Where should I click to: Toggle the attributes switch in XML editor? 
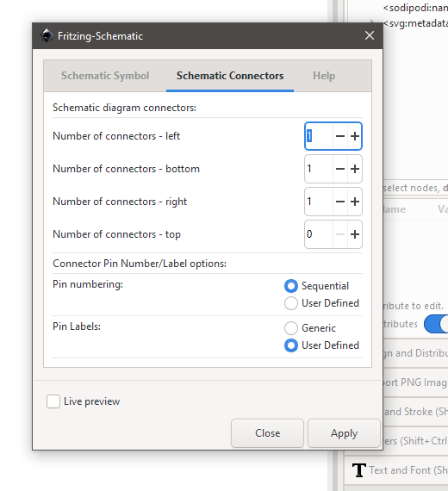click(436, 324)
